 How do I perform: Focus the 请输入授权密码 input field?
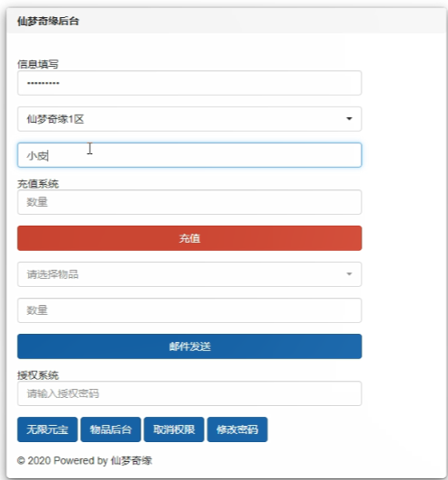189,393
